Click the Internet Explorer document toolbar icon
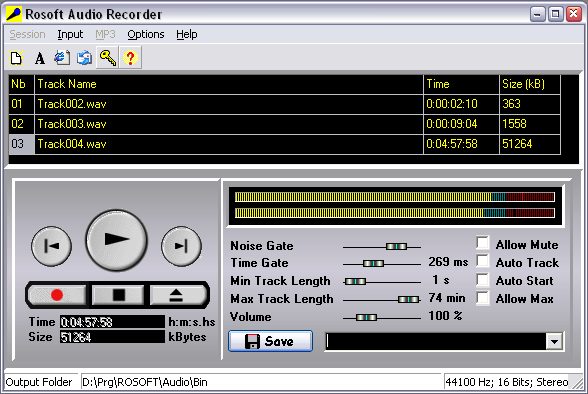The image size is (588, 394). coord(62,58)
